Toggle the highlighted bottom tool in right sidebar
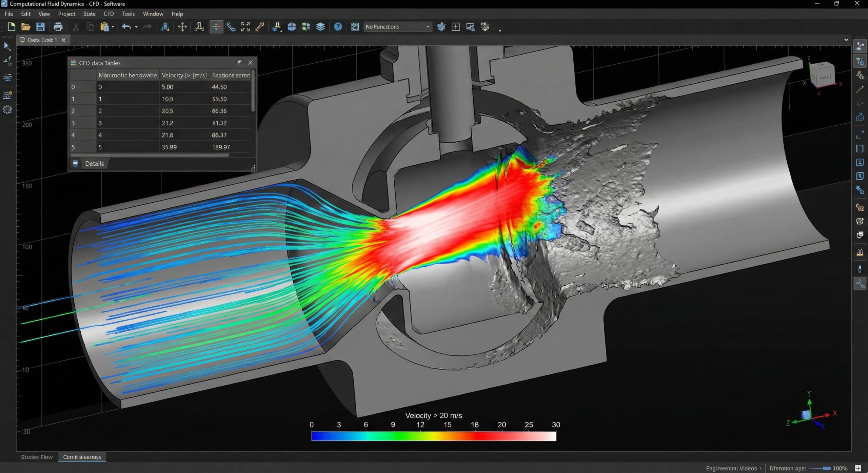 860,284
